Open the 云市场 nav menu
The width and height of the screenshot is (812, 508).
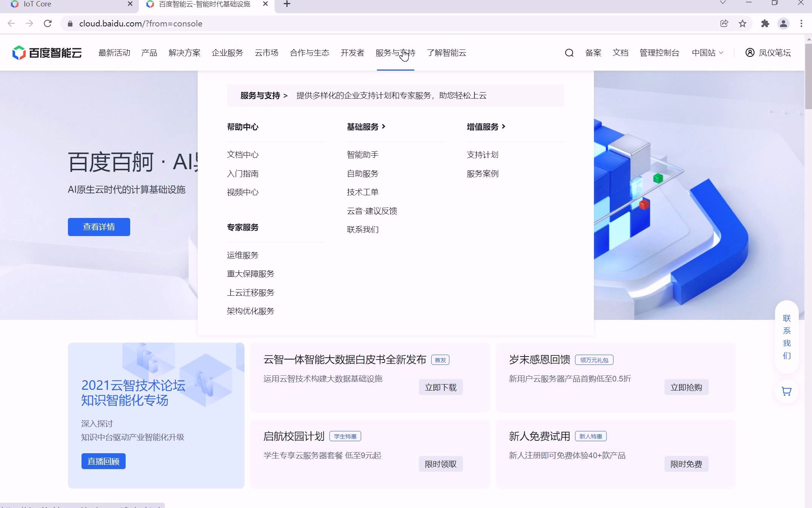tap(266, 53)
